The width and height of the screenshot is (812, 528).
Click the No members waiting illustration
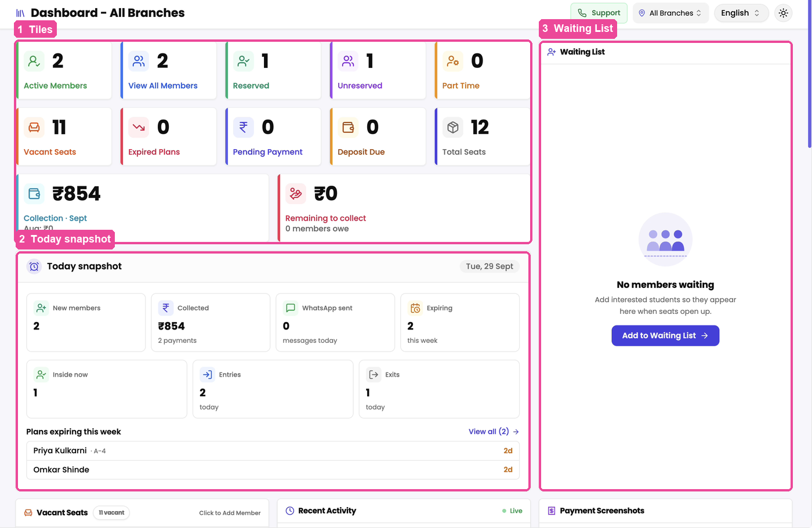(665, 240)
